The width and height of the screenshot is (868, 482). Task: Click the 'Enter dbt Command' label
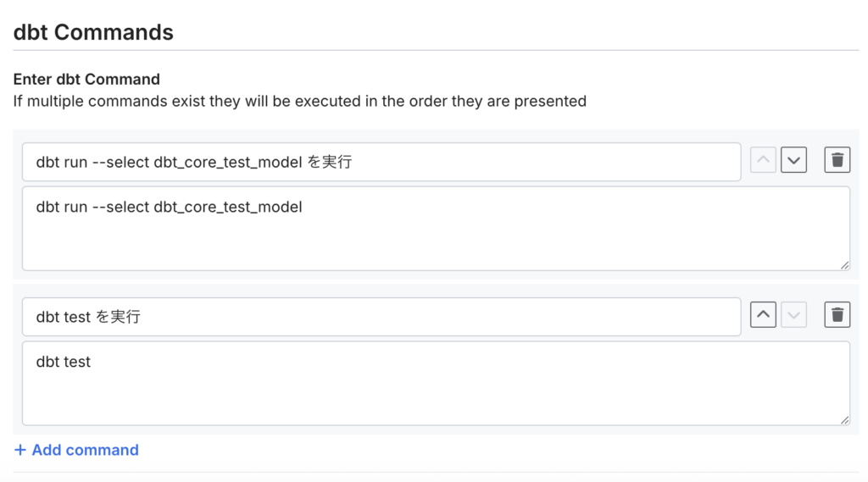(x=86, y=80)
